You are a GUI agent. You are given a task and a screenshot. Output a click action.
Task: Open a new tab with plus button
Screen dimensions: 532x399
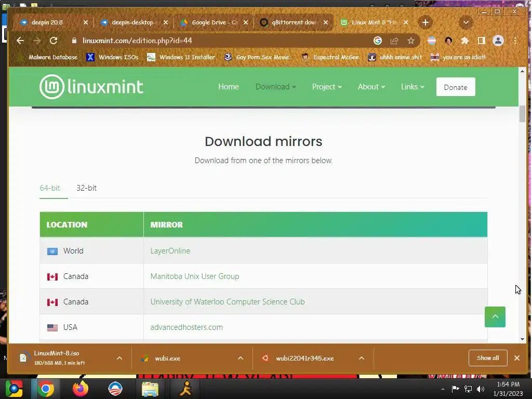425,22
